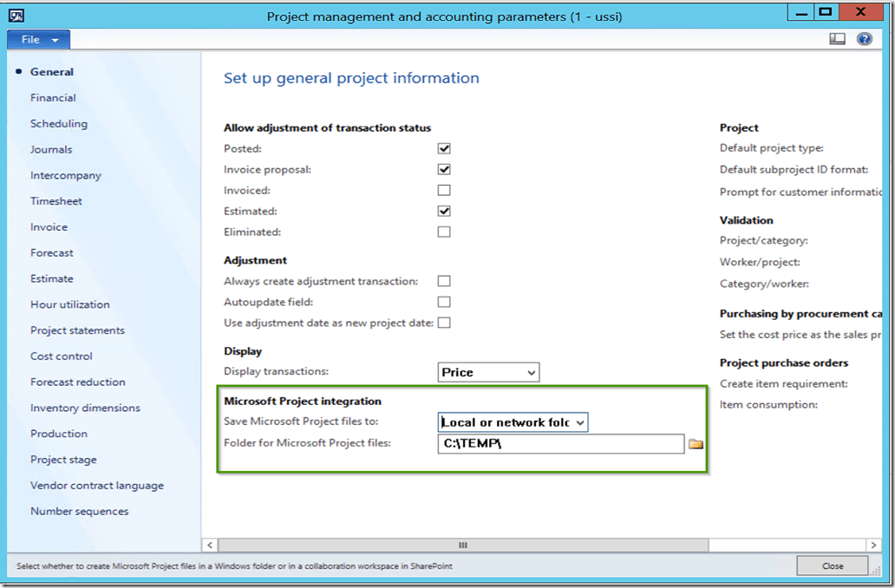Switch to the Financial section
The height and width of the screenshot is (588, 895).
tap(53, 98)
